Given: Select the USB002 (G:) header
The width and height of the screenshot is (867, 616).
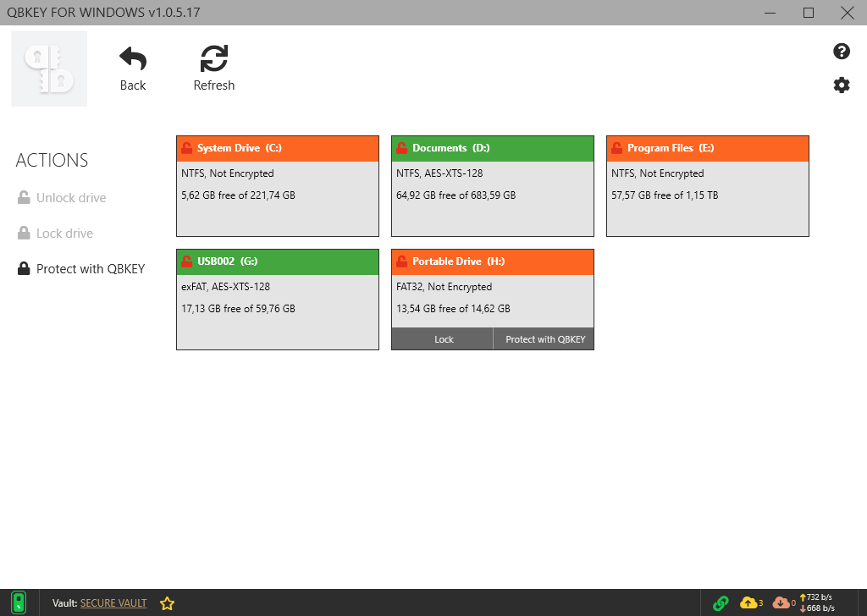Looking at the screenshot, I should 278,261.
